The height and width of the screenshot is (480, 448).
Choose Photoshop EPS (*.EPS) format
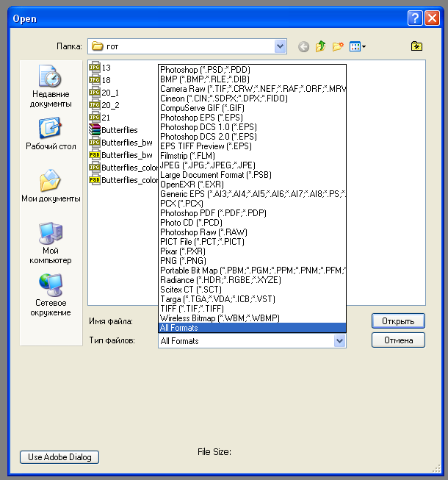pos(253,118)
